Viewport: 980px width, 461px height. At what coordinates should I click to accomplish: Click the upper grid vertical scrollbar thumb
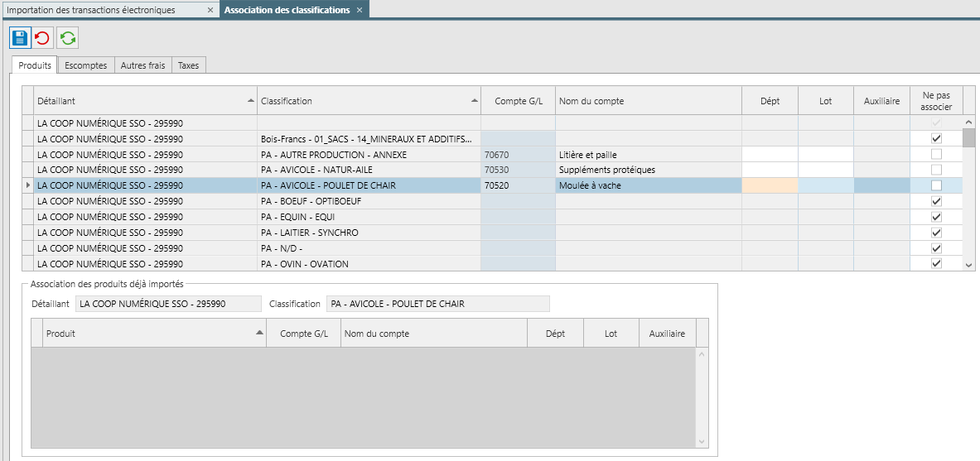(968, 137)
